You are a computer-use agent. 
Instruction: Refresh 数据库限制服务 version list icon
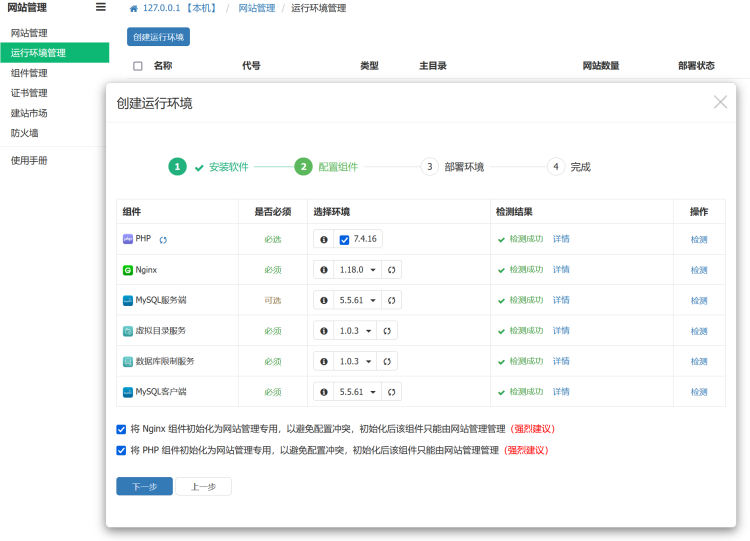click(x=387, y=362)
